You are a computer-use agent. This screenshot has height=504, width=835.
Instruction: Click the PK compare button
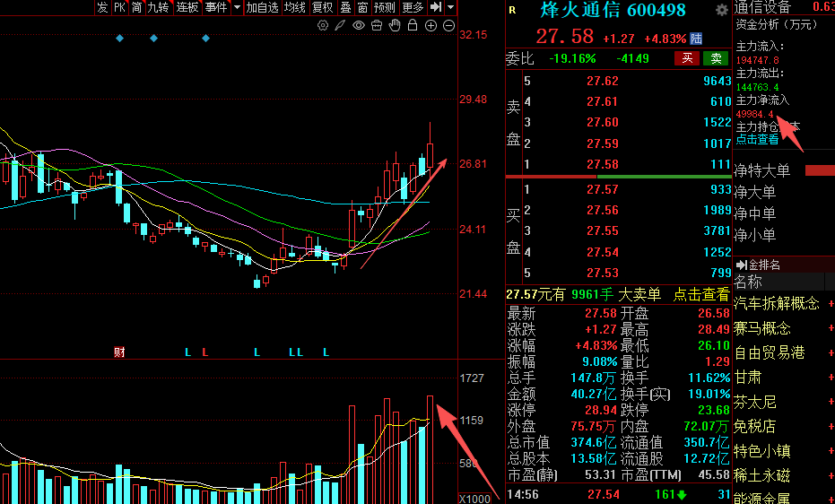[120, 7]
